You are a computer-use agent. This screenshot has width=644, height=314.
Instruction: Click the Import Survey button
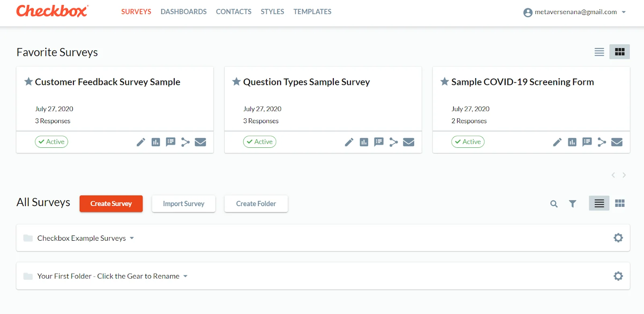pyautogui.click(x=184, y=204)
